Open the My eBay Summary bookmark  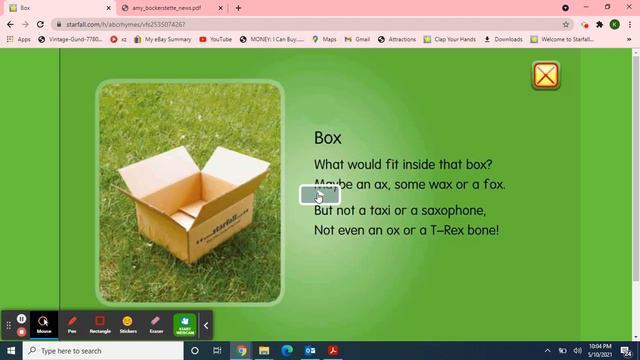pos(163,39)
